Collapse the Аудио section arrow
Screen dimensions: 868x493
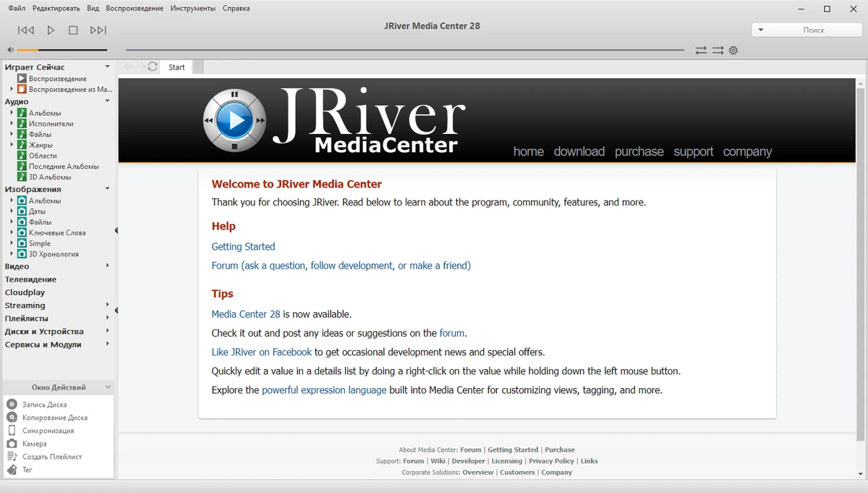click(x=108, y=101)
